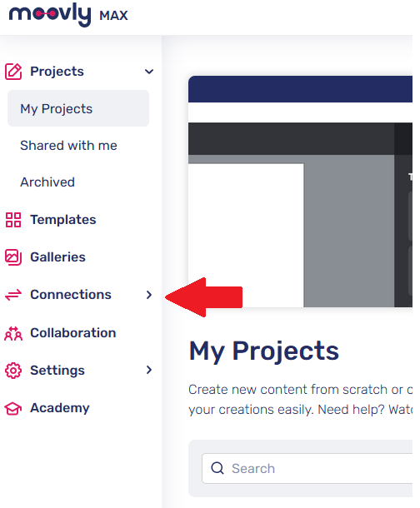This screenshot has height=508, width=420.
Task: Open Shared with me
Action: [x=68, y=146]
